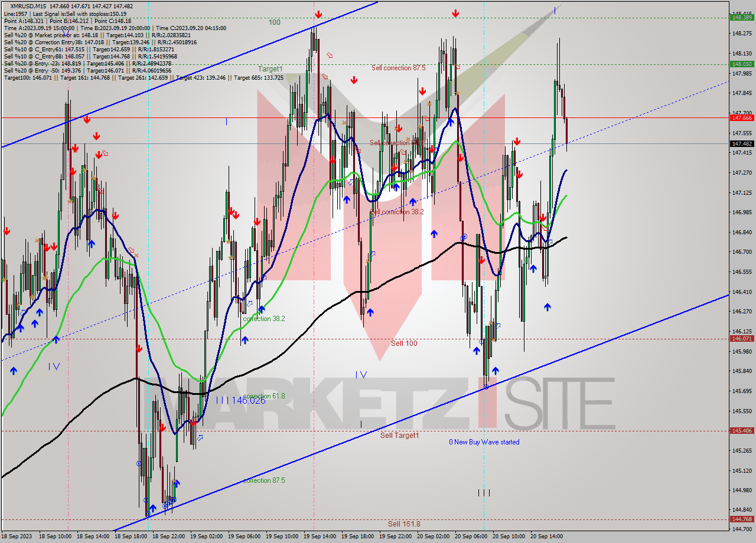Click the green '100' level label
This screenshot has width=756, height=543.
pos(275,22)
